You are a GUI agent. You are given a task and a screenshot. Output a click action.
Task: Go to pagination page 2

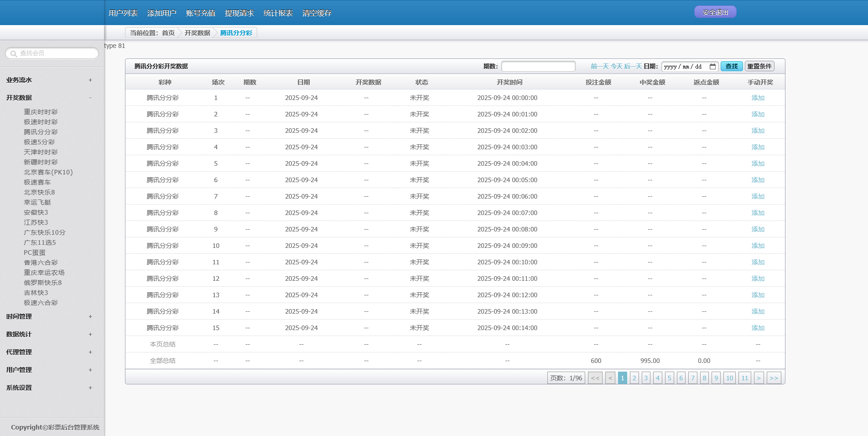pos(634,378)
